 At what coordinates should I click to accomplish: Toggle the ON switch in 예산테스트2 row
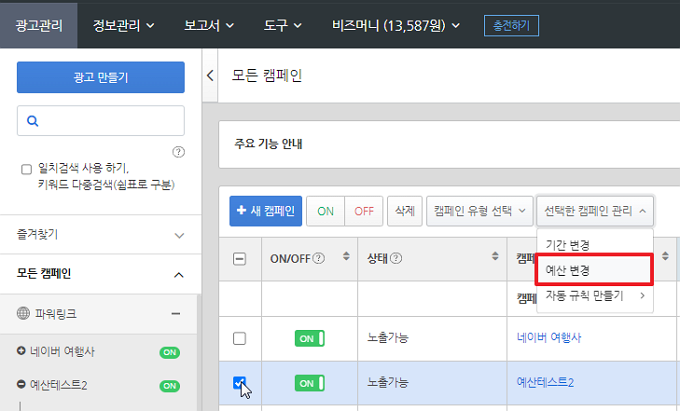point(310,382)
